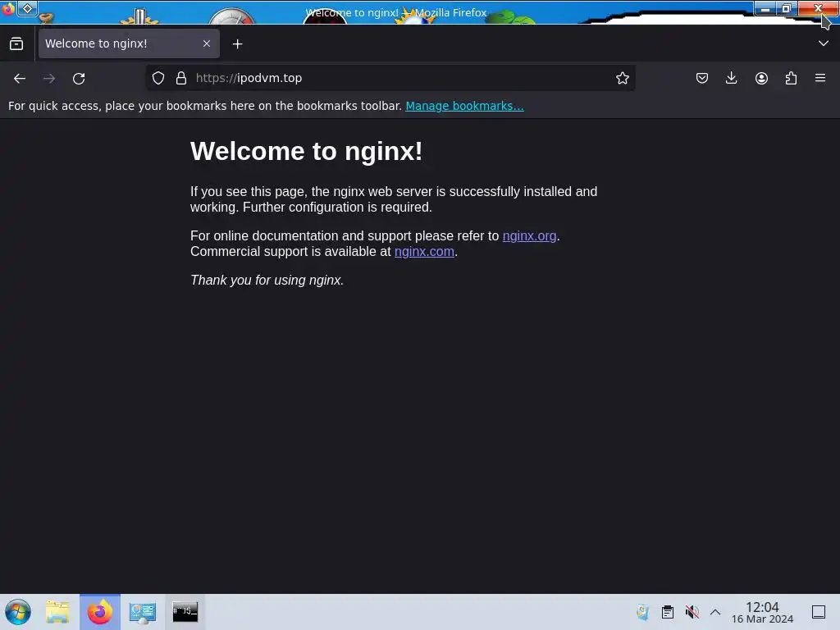Open the clock showing 12:04
The height and width of the screenshot is (630, 840).
pyautogui.click(x=762, y=612)
